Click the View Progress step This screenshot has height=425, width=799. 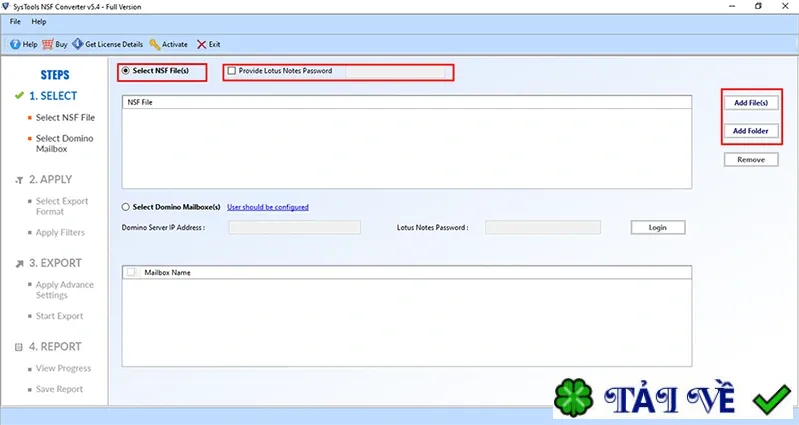(x=63, y=368)
